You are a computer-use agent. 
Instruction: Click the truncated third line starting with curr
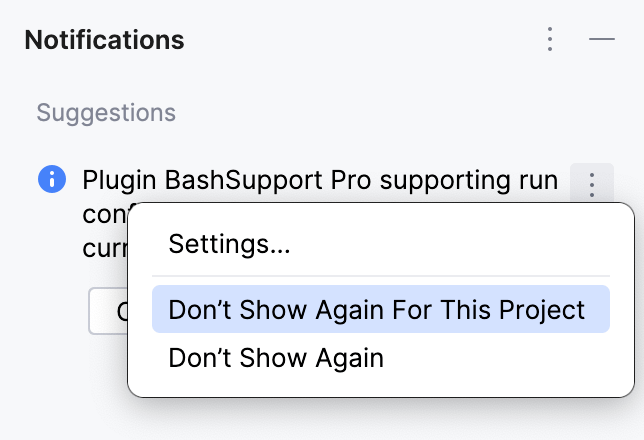(104, 248)
